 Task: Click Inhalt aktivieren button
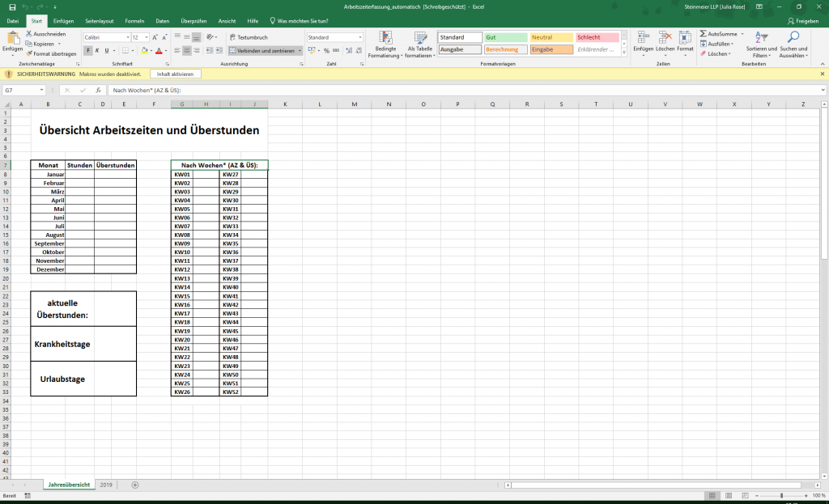(175, 74)
